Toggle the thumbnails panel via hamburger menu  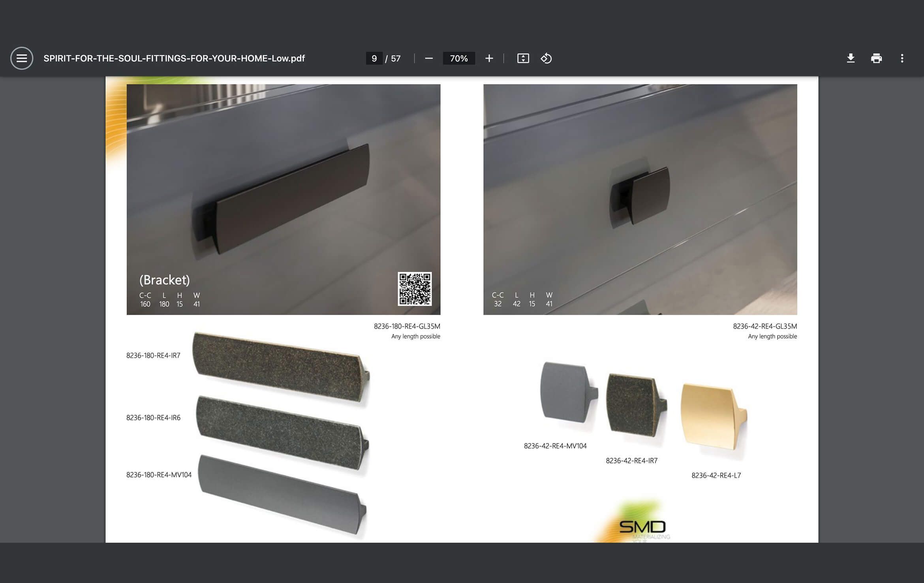(x=22, y=58)
